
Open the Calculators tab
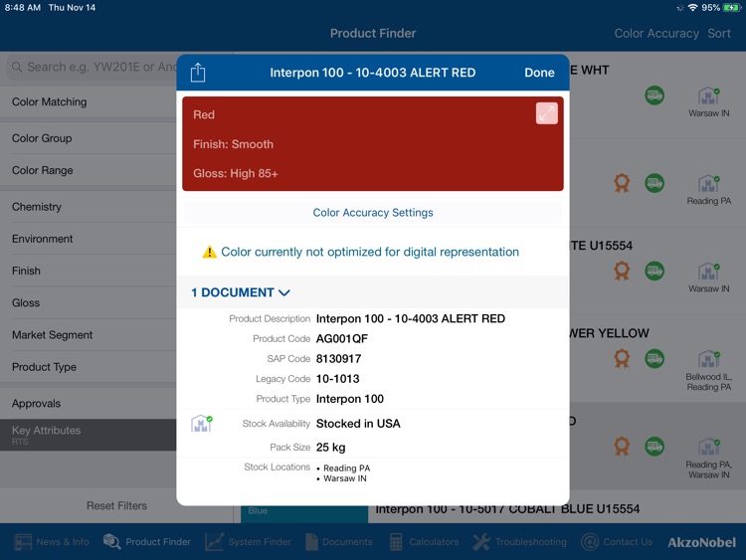tap(424, 542)
